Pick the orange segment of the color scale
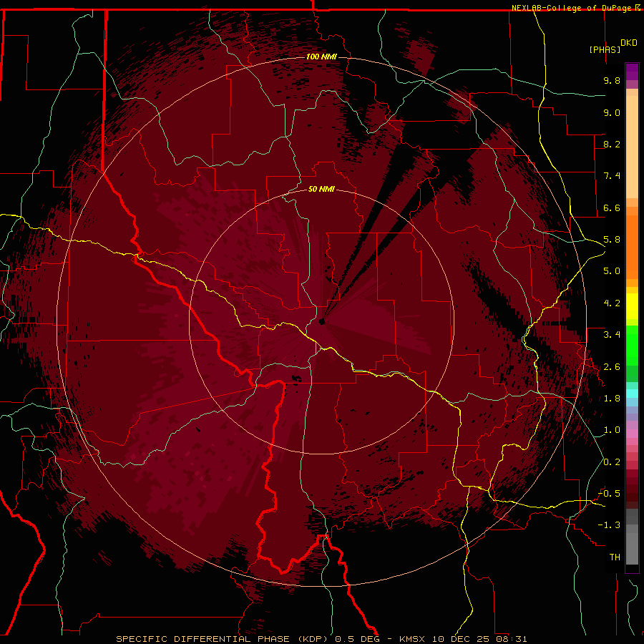The image size is (644, 644). pos(632,246)
